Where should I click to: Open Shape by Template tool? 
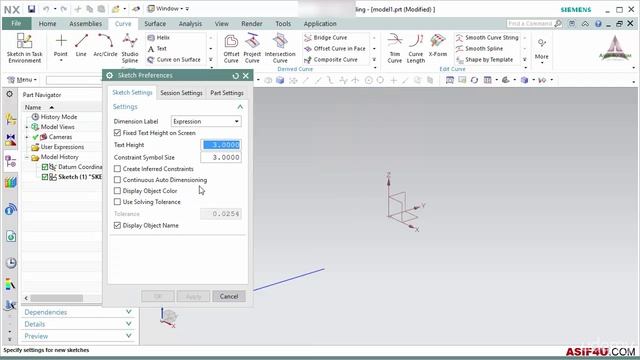tap(484, 60)
